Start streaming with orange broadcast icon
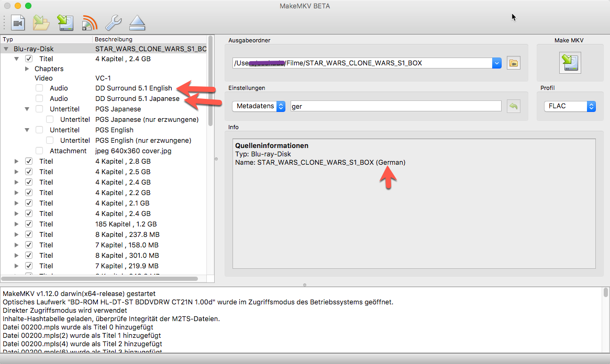 pyautogui.click(x=90, y=23)
